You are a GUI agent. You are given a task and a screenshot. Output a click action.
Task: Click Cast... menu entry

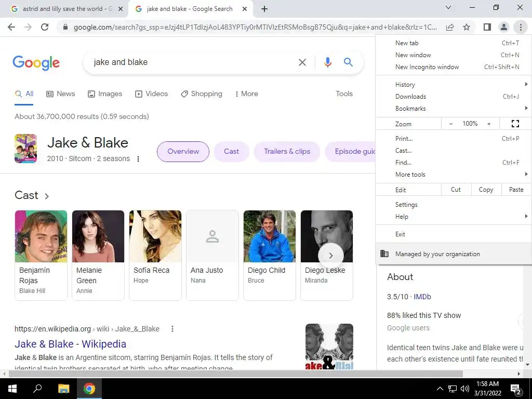click(453, 150)
